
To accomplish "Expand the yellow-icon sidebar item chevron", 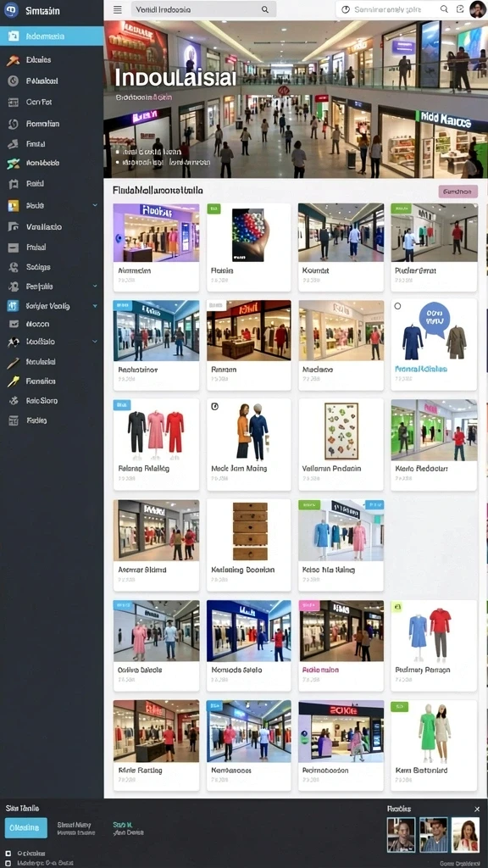I will (x=95, y=205).
